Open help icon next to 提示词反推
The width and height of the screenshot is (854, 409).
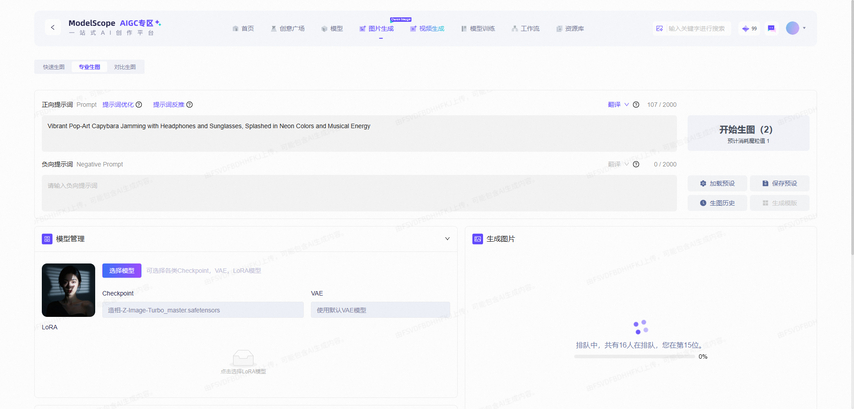[190, 105]
